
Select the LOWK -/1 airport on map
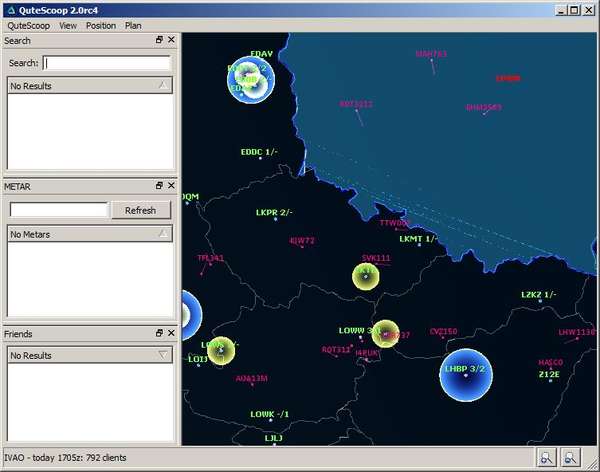(270, 414)
